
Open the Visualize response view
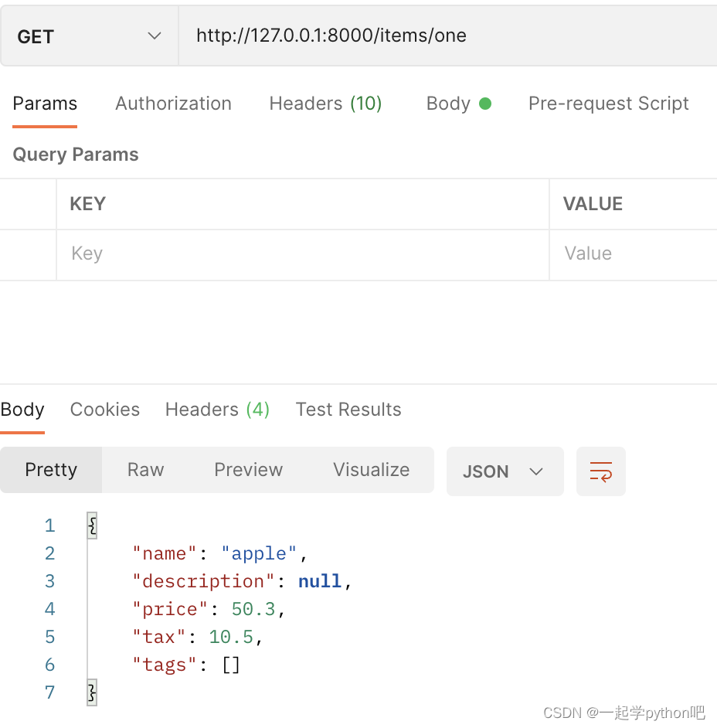[371, 470]
